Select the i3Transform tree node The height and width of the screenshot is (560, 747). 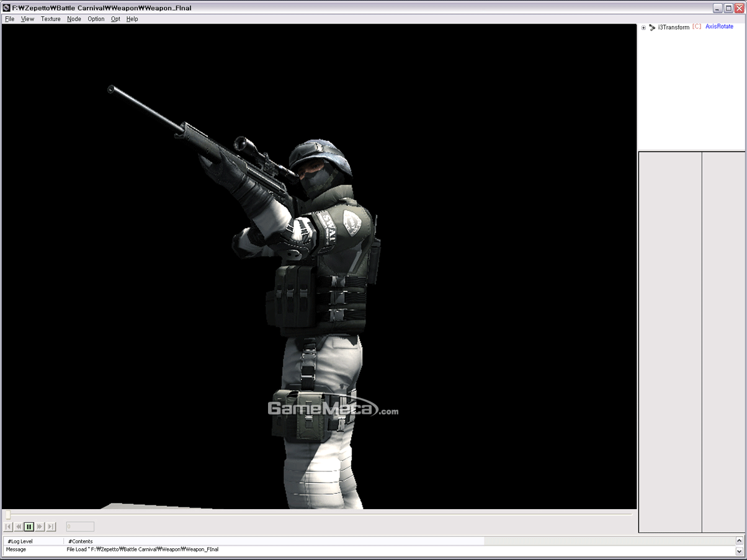click(674, 27)
